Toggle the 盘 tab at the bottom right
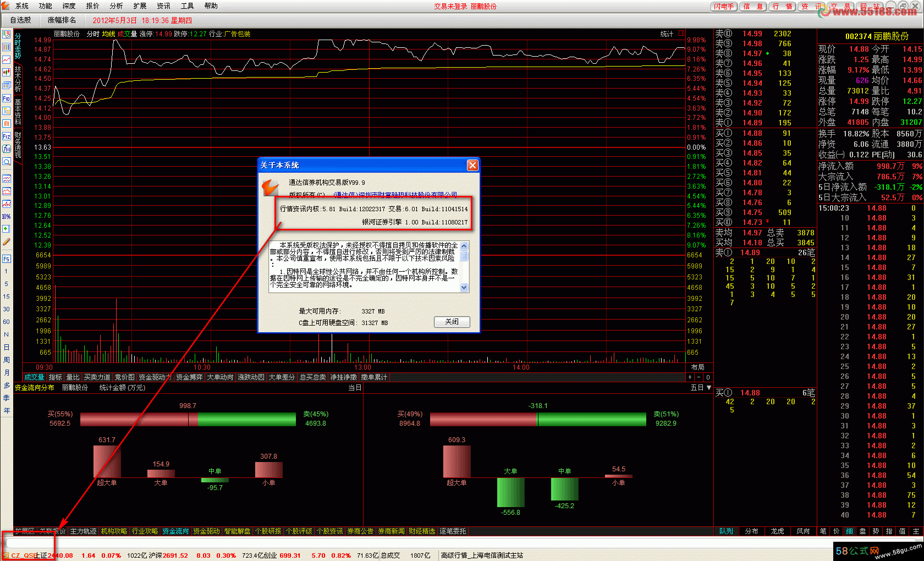Screen dimensions: 924x561 tap(863, 531)
